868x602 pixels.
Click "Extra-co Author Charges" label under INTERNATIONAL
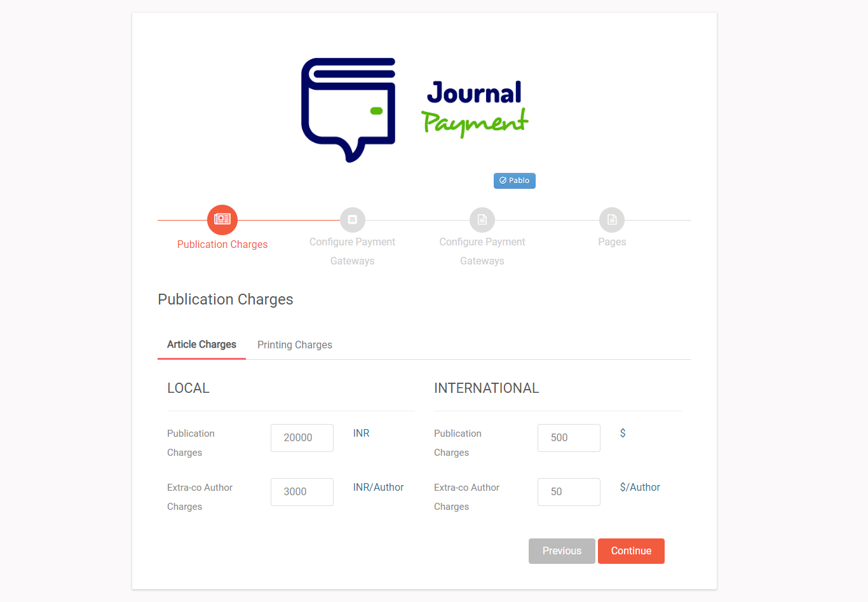click(466, 497)
